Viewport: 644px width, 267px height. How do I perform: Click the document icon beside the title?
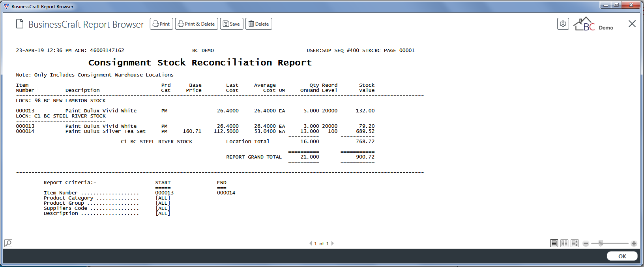click(20, 24)
